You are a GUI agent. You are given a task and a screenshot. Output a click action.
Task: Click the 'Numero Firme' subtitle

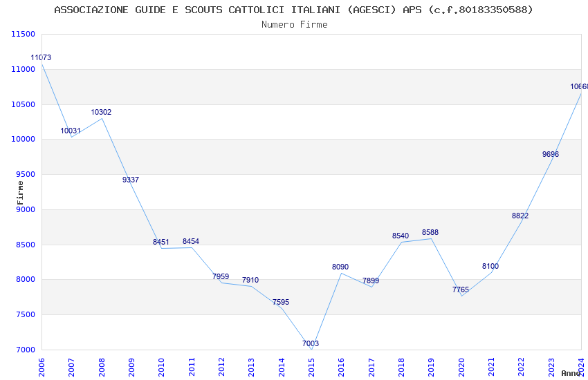(x=295, y=24)
